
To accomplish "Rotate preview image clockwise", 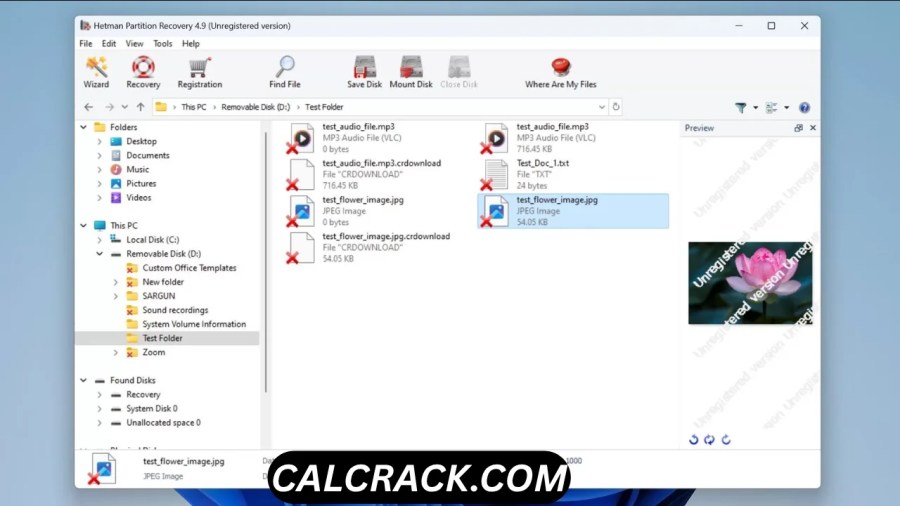I will coord(726,439).
